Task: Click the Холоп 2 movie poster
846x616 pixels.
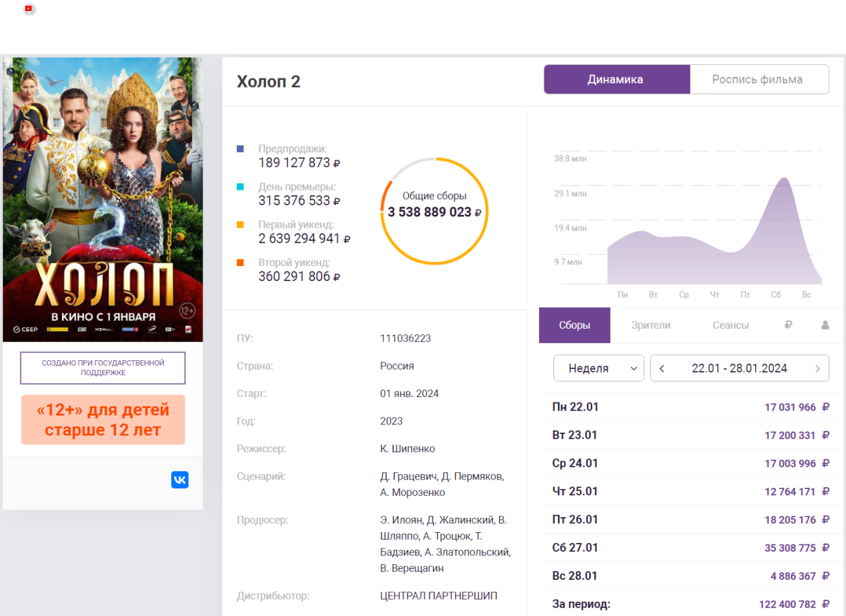Action: click(x=103, y=199)
